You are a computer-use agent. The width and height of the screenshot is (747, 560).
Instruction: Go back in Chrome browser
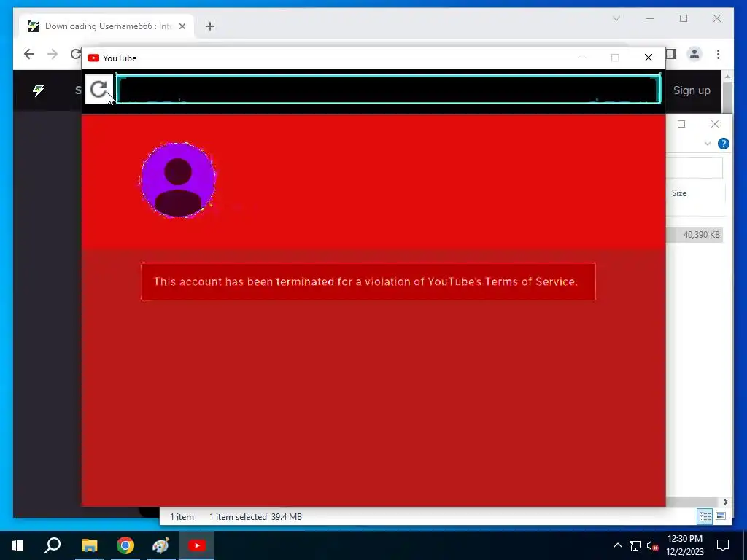(29, 54)
